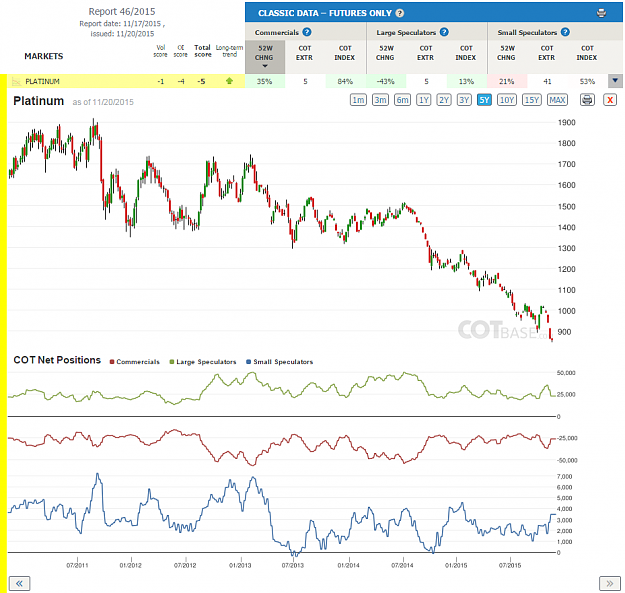Click help icon beside Futures Only title
This screenshot has height=593, width=625.
coord(400,13)
